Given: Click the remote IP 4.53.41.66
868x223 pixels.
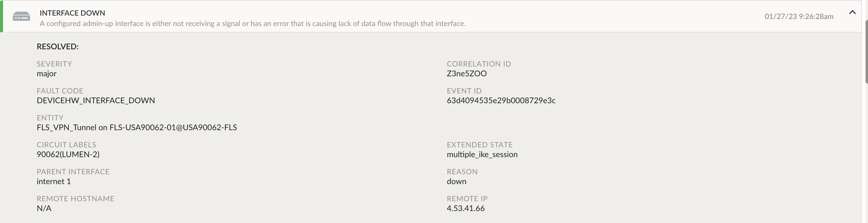Looking at the screenshot, I should [x=465, y=209].
